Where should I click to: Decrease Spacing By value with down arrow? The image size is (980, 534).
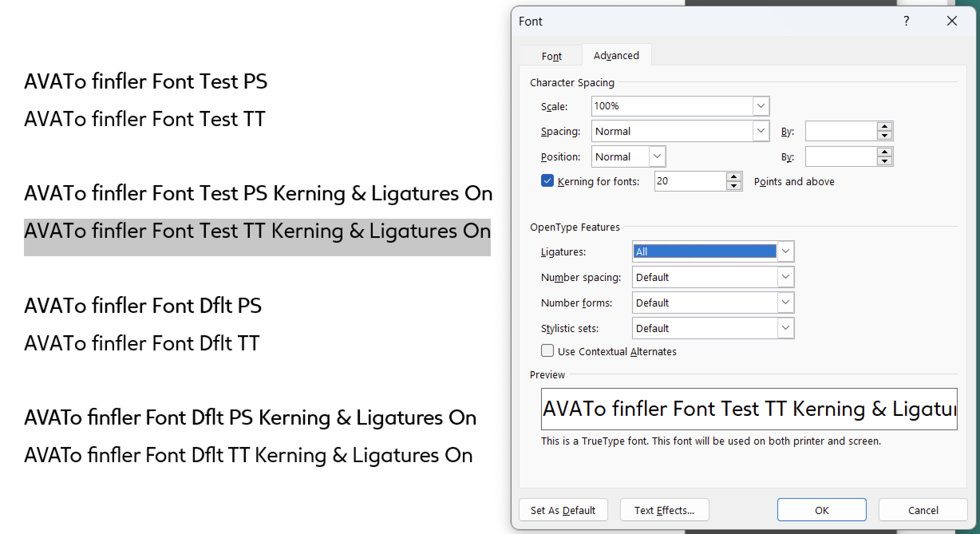click(x=885, y=136)
